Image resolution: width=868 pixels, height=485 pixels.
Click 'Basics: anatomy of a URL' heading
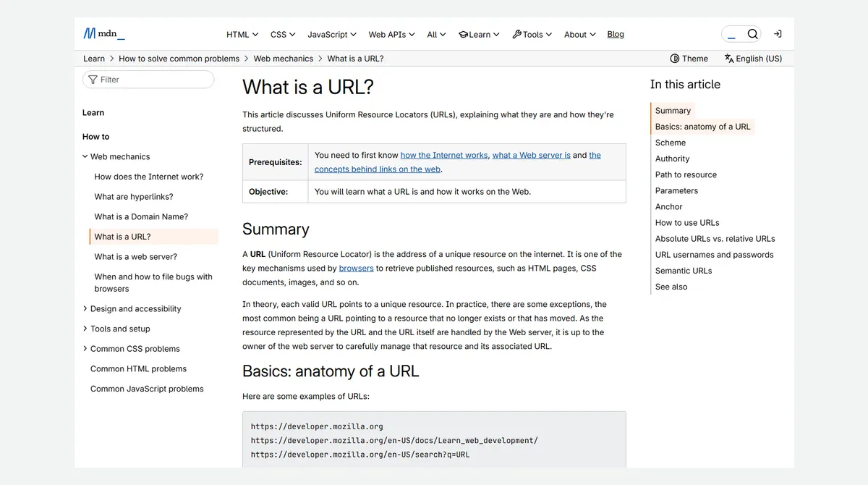[x=331, y=371]
